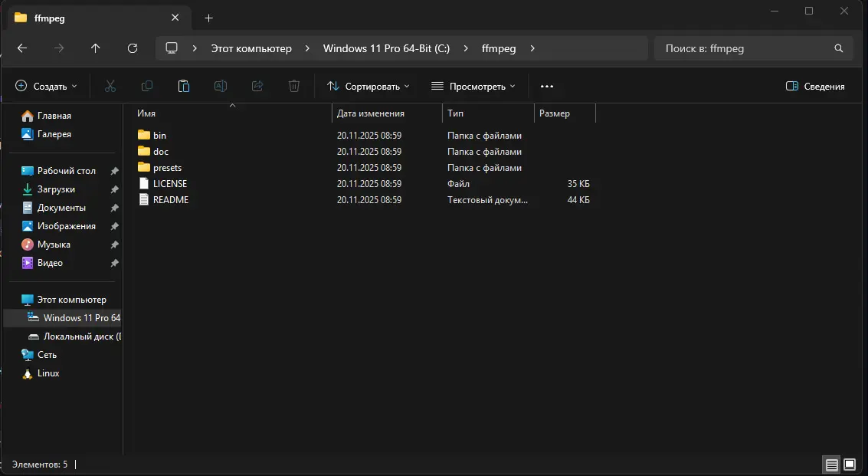The image size is (868, 476).
Task: Close the ffmpeg tab
Action: [175, 18]
